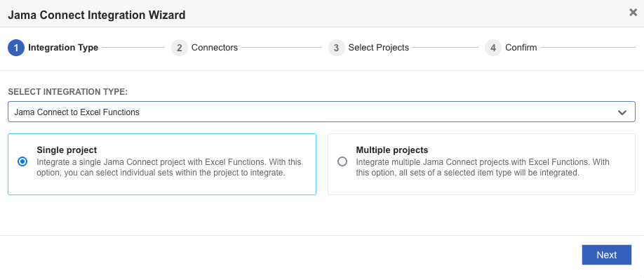Go to the Select Projects step label
The width and height of the screenshot is (644, 278).
379,48
